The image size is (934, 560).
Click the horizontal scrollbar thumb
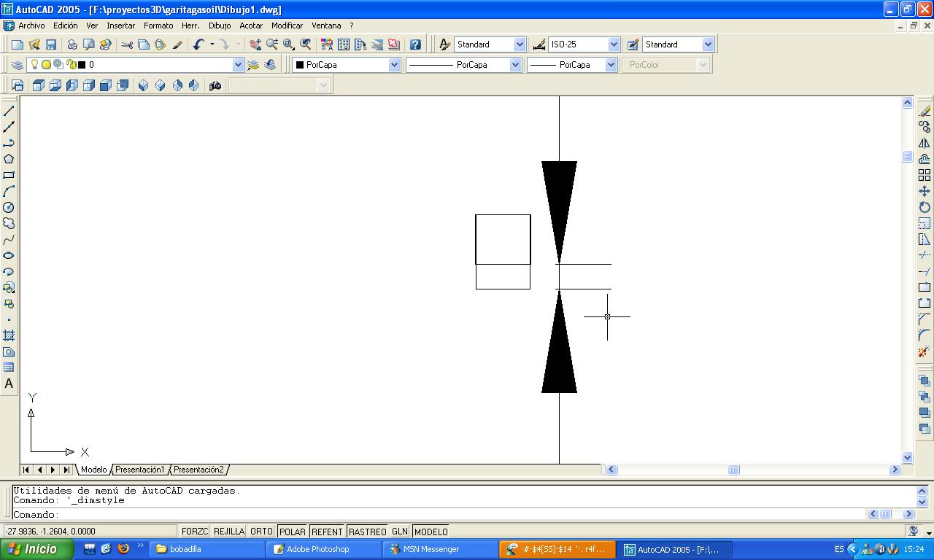tap(733, 470)
